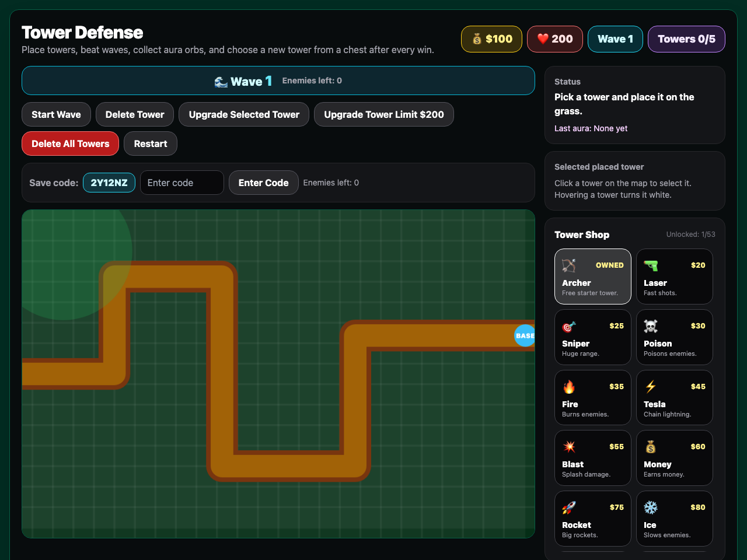Screen dimensions: 747x560
Task: Click the Fire tower flame icon
Action: 569,387
